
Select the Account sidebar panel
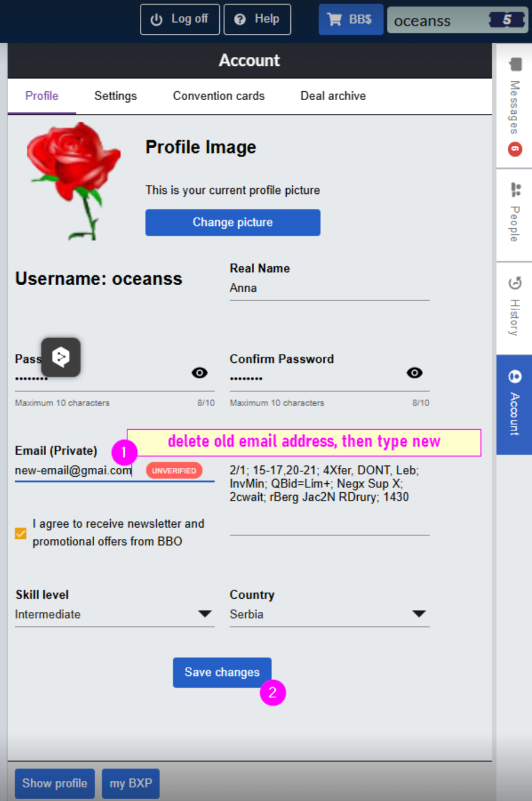point(514,404)
